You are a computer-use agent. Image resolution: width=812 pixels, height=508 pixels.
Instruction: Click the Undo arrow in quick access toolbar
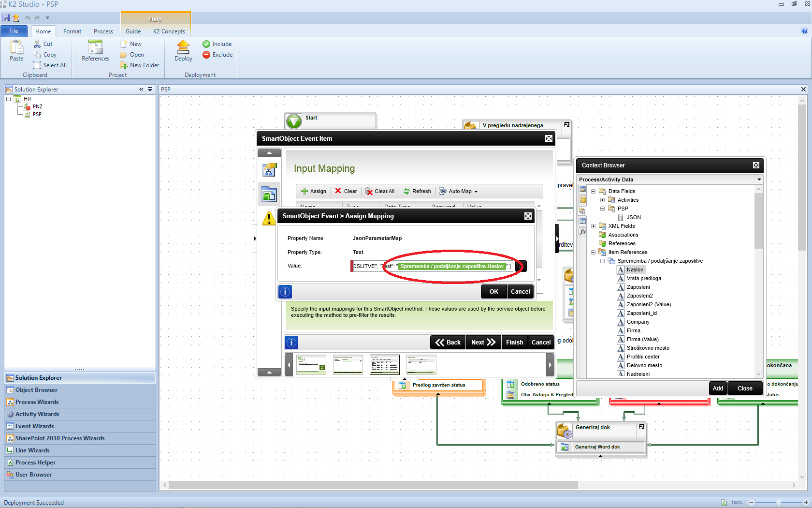click(28, 18)
